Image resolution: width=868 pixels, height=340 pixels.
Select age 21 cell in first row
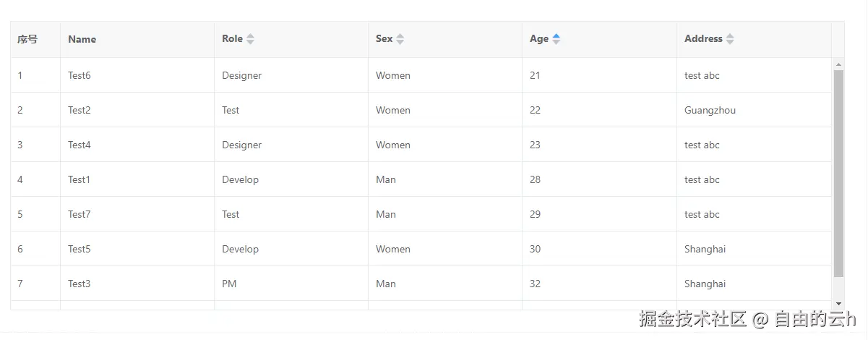[535, 75]
